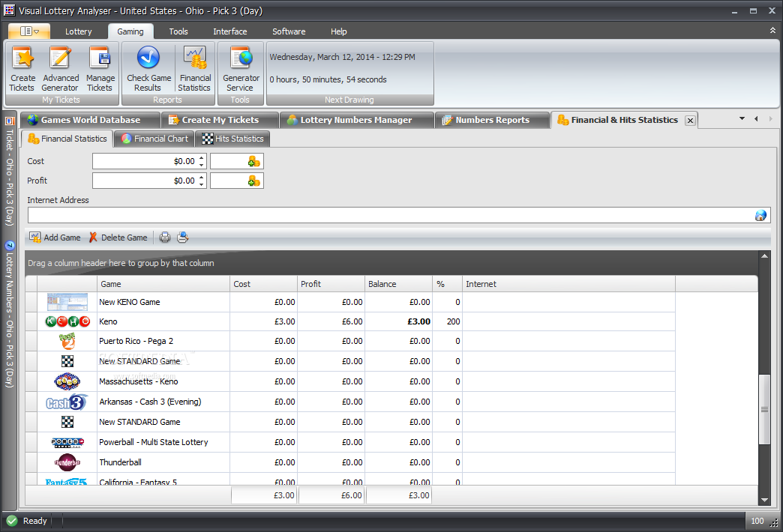783x532 pixels.
Task: Open the Interface ribbon tab
Action: tap(229, 31)
